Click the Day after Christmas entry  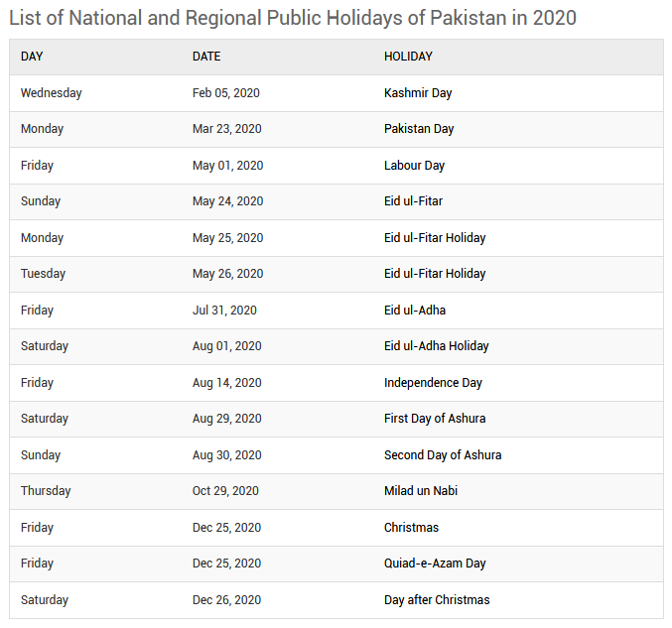pyautogui.click(x=437, y=600)
